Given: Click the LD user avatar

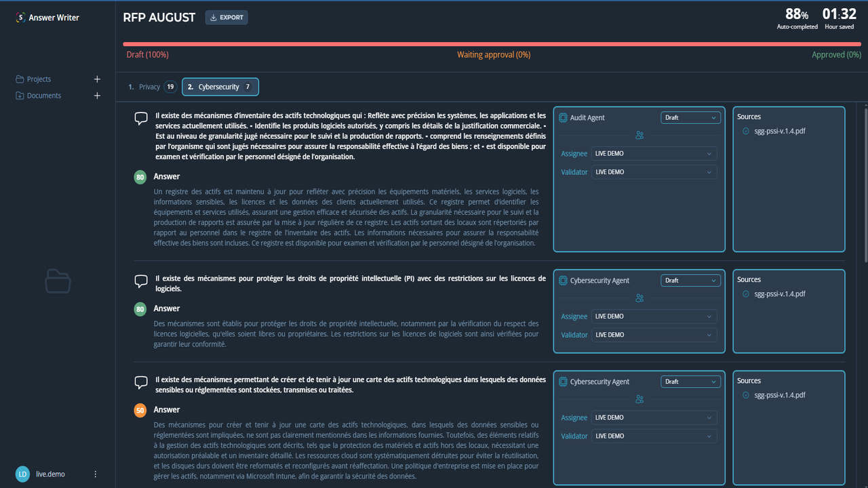Looking at the screenshot, I should (22, 474).
